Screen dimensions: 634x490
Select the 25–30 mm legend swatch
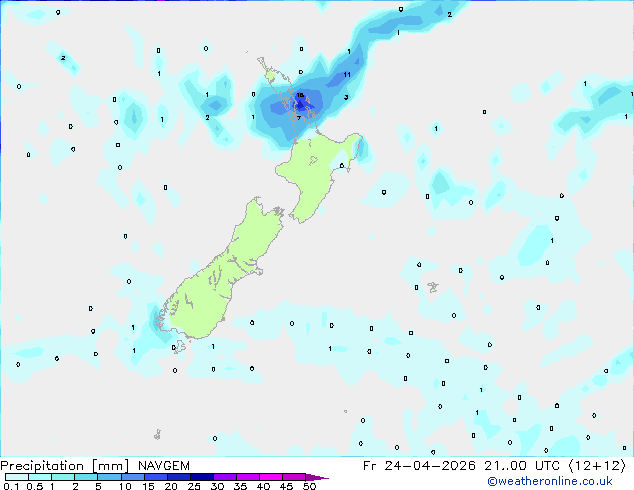202,477
